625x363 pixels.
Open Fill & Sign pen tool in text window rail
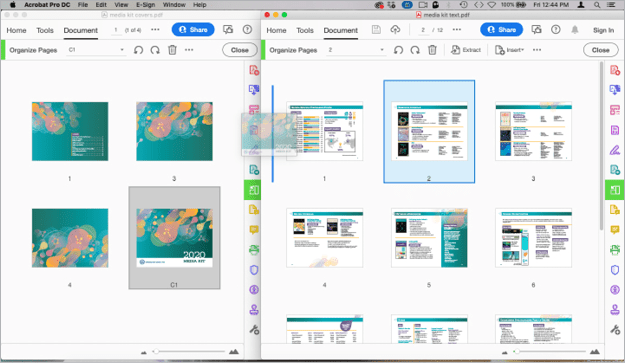615,150
